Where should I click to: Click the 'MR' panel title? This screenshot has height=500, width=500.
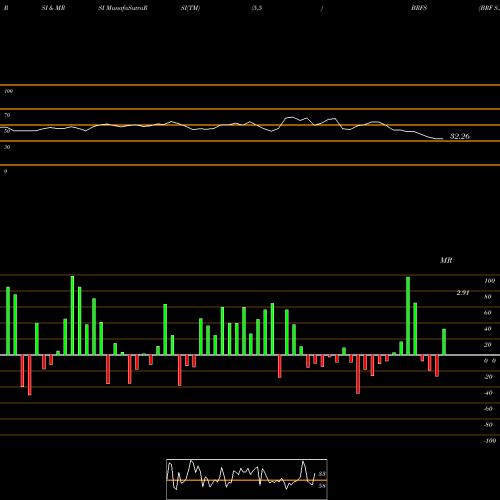click(x=446, y=260)
